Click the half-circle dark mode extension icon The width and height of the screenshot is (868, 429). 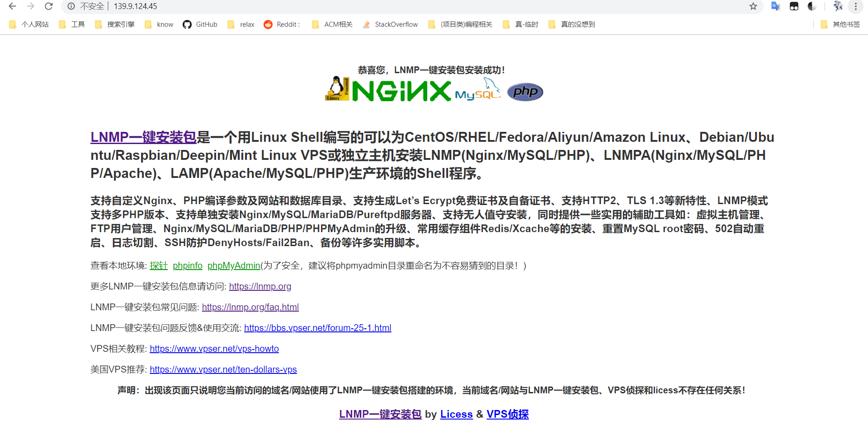811,6
